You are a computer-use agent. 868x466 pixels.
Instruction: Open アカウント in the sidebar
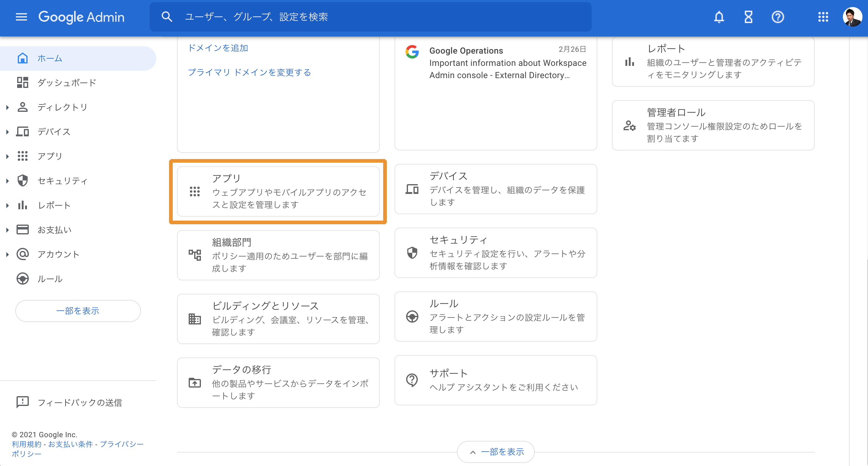tap(78, 254)
